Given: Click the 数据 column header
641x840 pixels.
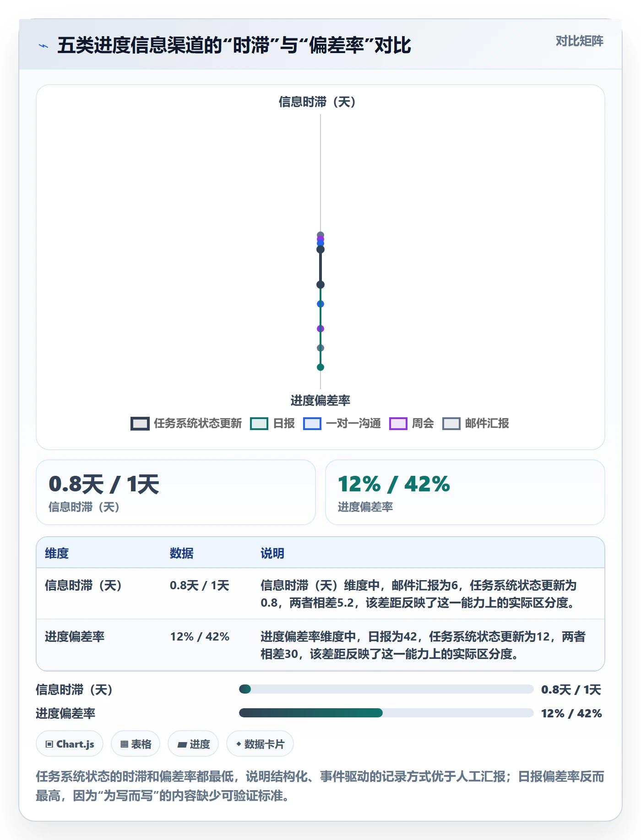Looking at the screenshot, I should click(x=182, y=553).
